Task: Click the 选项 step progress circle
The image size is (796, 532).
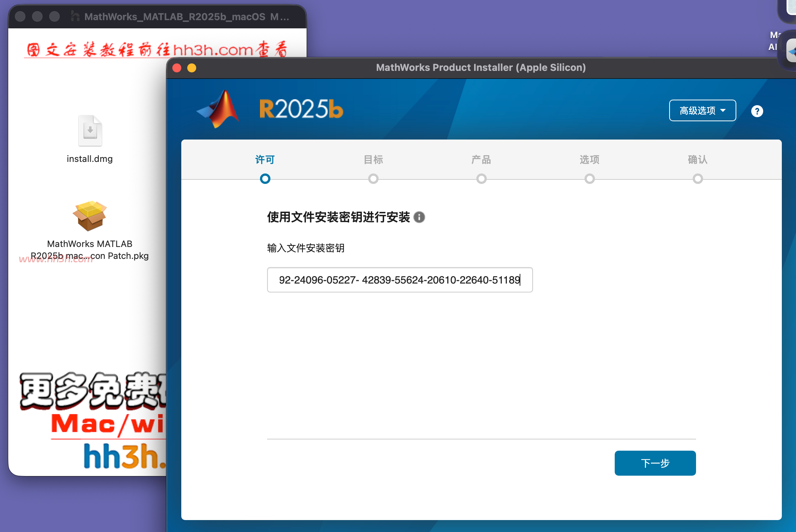Action: [590, 179]
